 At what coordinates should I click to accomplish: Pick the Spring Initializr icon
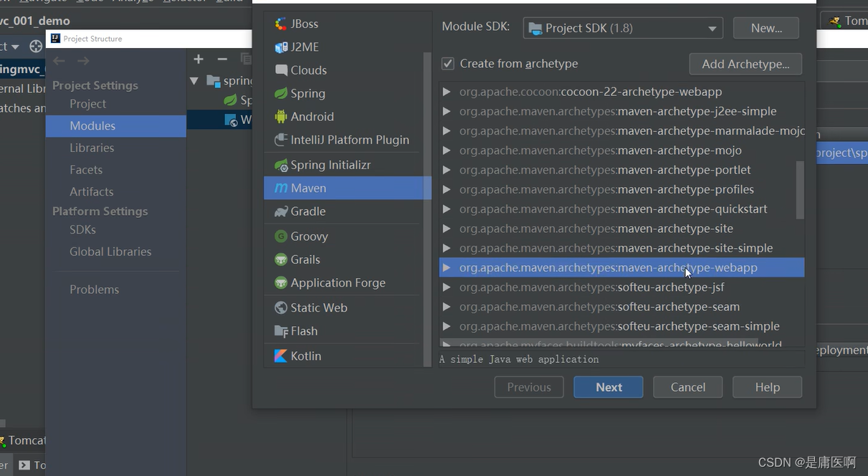[281, 165]
